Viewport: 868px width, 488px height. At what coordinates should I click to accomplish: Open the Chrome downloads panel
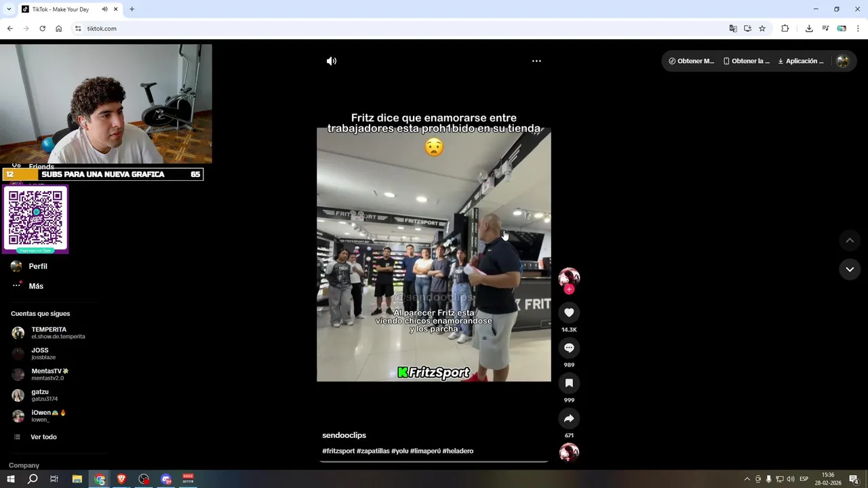[809, 28]
